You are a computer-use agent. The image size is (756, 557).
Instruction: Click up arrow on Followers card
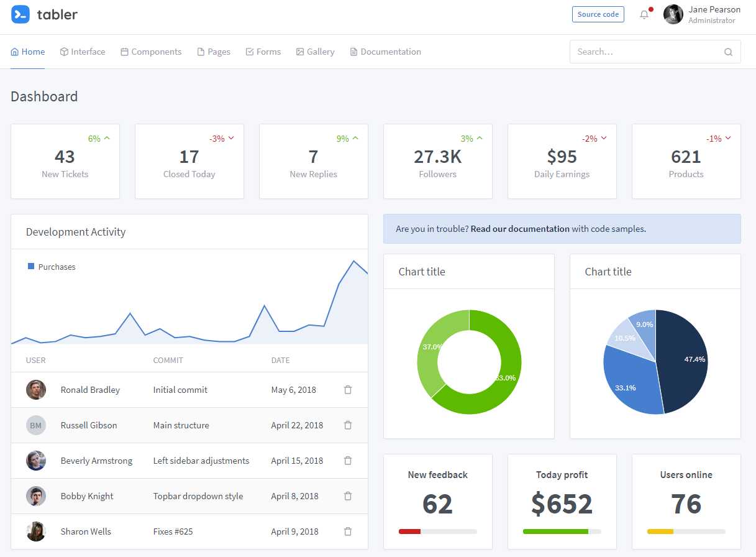(x=480, y=139)
